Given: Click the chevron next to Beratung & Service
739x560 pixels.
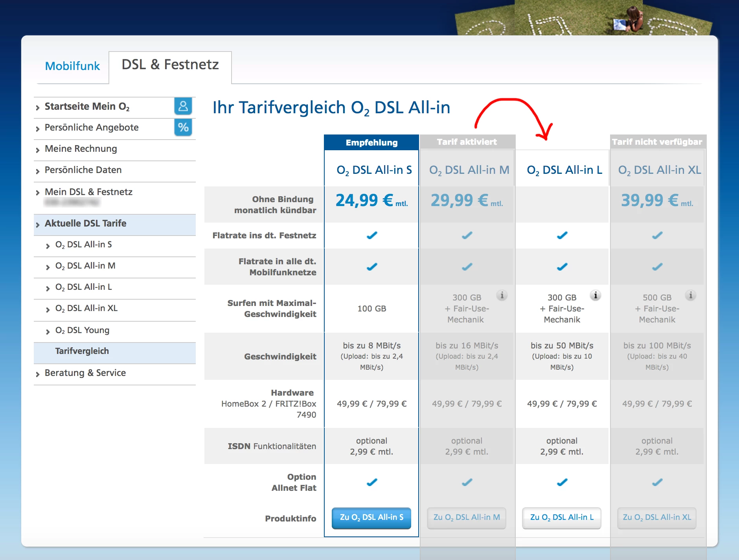Looking at the screenshot, I should tap(38, 374).
